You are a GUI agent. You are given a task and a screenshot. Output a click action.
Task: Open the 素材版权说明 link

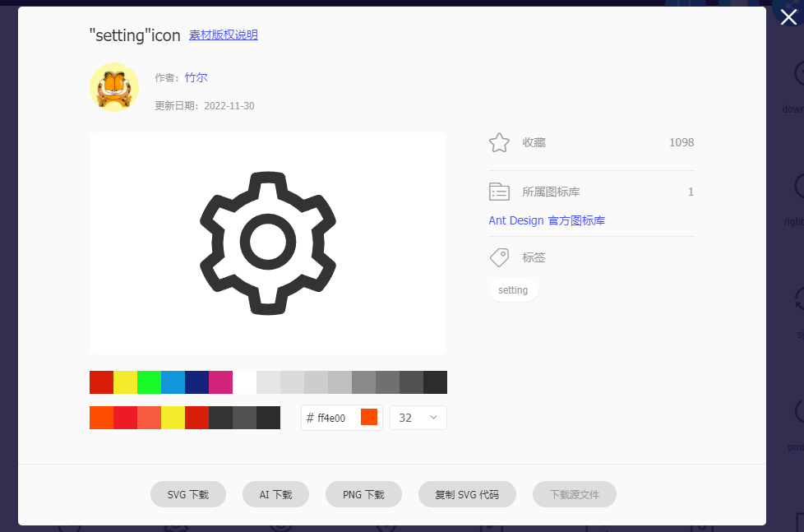click(224, 35)
